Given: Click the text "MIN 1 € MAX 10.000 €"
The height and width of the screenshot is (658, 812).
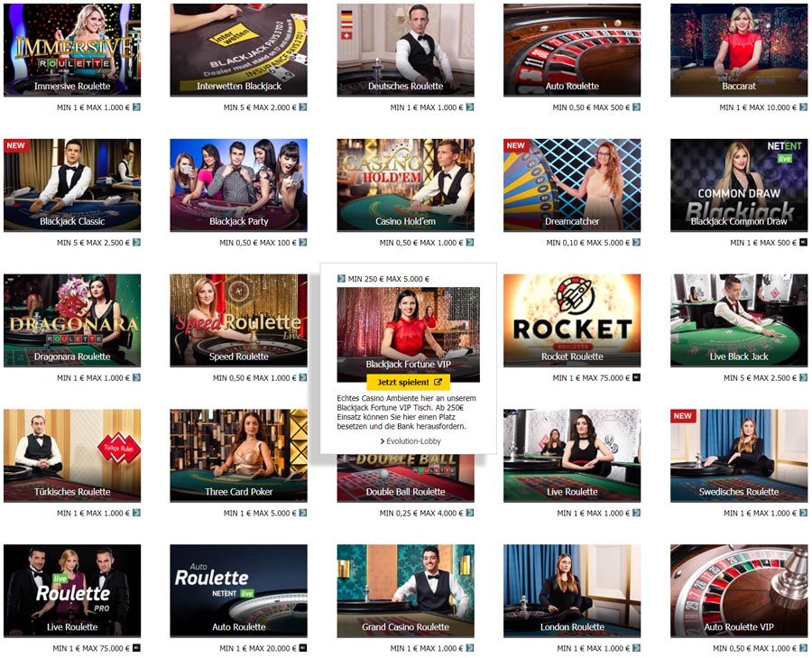Looking at the screenshot, I should click(758, 107).
